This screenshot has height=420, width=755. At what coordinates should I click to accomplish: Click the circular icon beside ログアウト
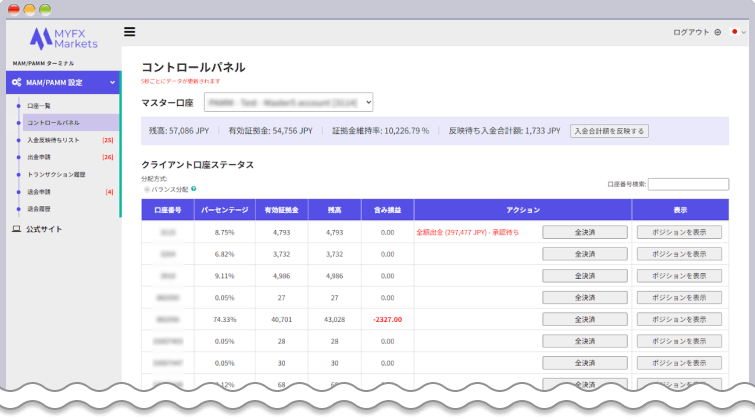point(717,32)
